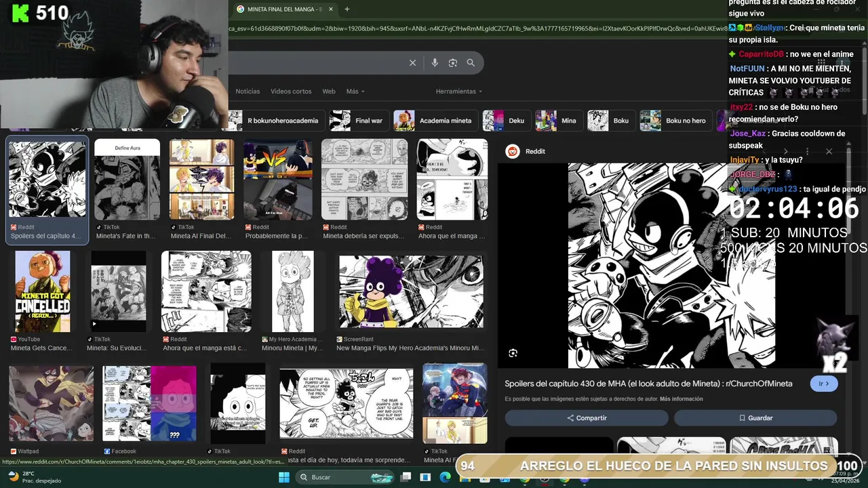This screenshot has height=488, width=868.
Task: Start voice search with the microphone icon
Action: coord(435,63)
